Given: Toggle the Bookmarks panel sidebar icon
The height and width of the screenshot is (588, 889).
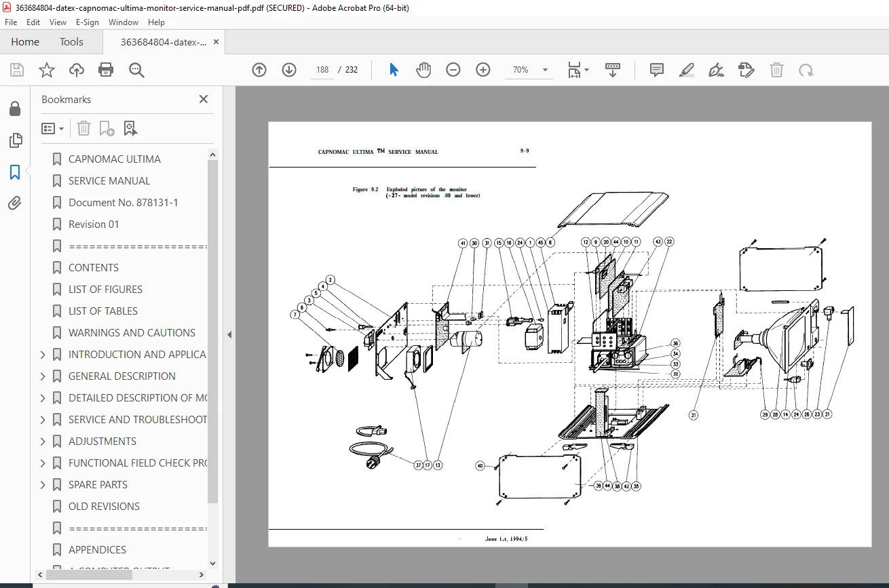Looking at the screenshot, I should [15, 172].
